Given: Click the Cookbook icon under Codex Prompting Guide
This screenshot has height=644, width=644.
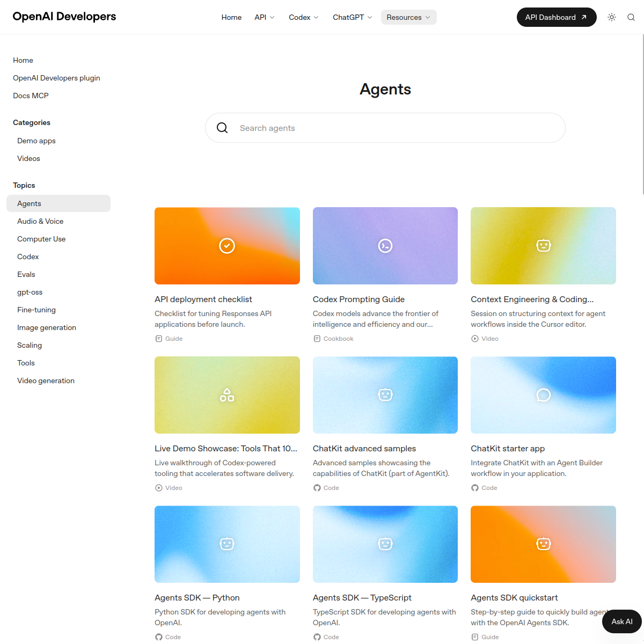Looking at the screenshot, I should tap(317, 339).
